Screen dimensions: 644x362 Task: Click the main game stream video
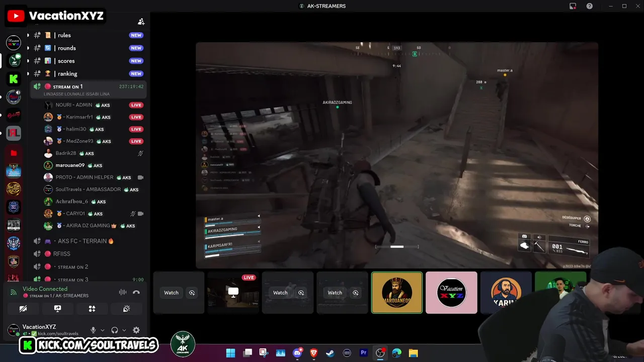[397, 155]
